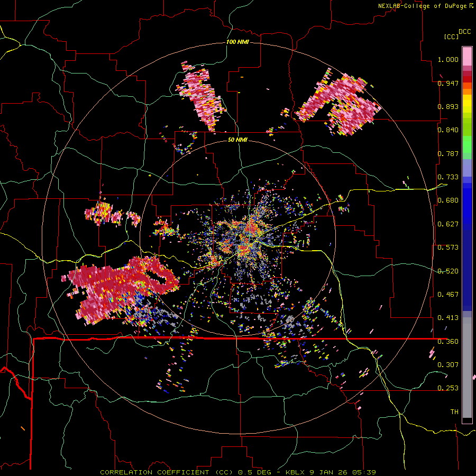Click the 1.000 value on color scale
Viewport: 476px width, 476px height.
448,59
